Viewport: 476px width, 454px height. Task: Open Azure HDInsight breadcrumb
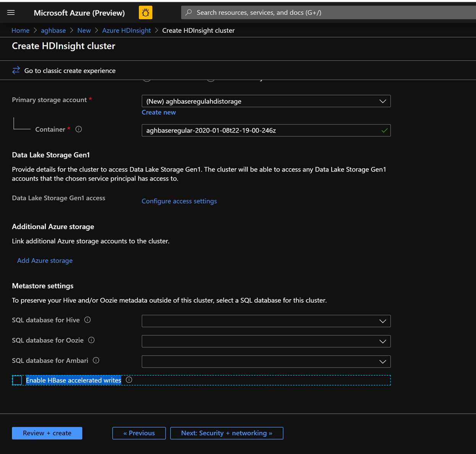point(126,30)
